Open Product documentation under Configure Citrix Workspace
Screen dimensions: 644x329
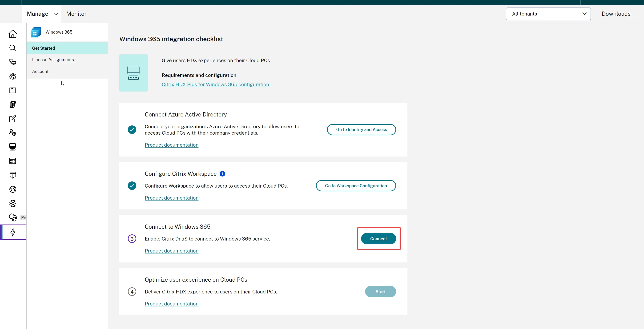[x=172, y=198]
